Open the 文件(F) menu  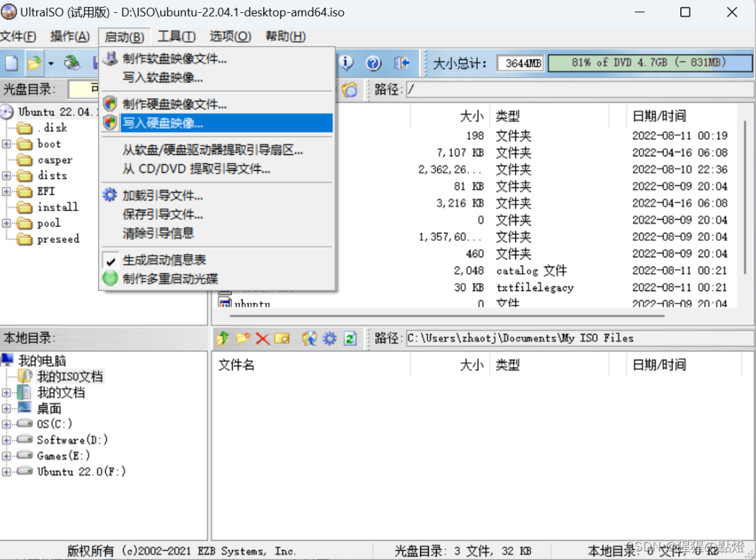(18, 36)
